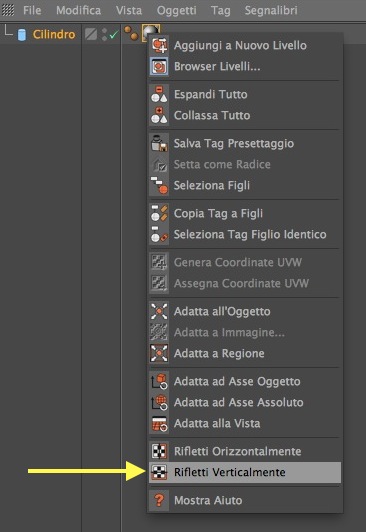Select the Cilindro object in tree
This screenshot has height=532, width=366.
tap(54, 34)
